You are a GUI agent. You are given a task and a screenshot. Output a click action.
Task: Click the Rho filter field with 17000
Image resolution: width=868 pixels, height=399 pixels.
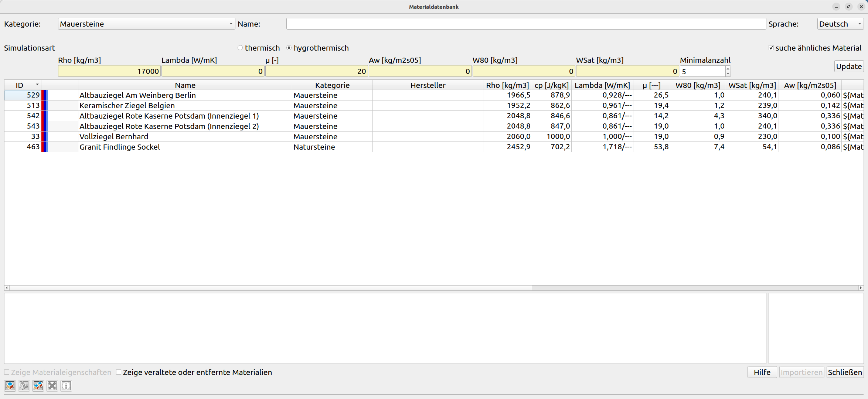pos(109,71)
